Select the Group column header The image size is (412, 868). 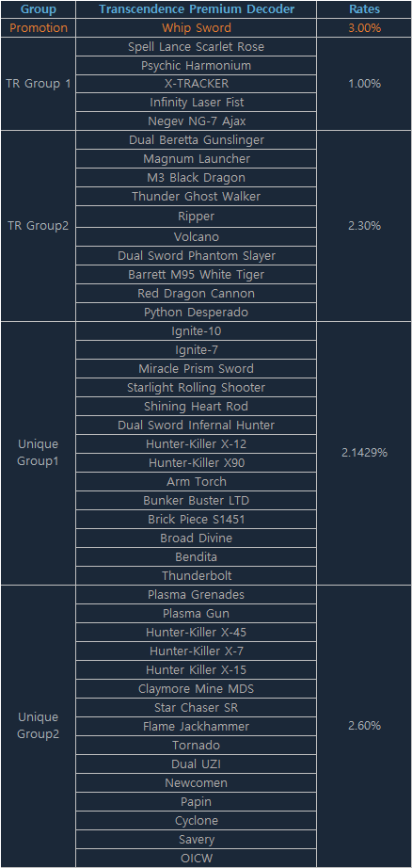coord(39,9)
